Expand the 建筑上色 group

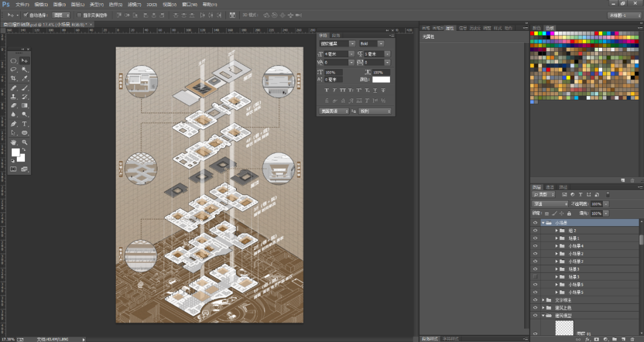(x=543, y=307)
